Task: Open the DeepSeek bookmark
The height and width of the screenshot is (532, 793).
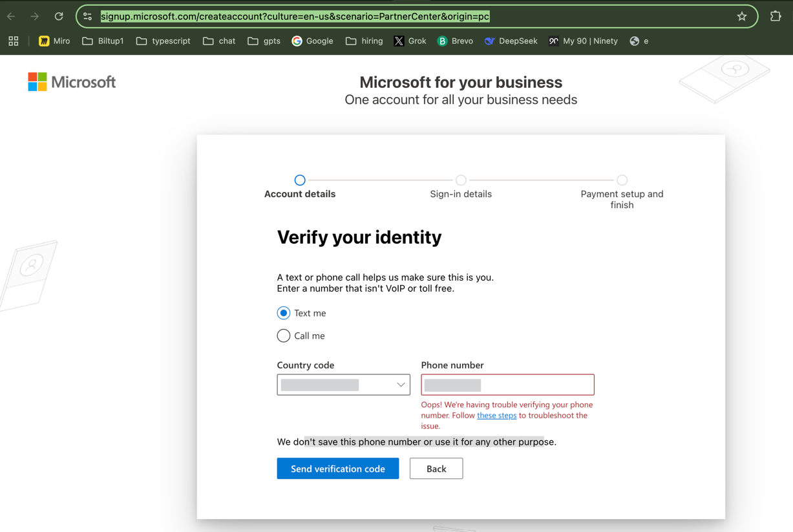Action: pos(511,41)
